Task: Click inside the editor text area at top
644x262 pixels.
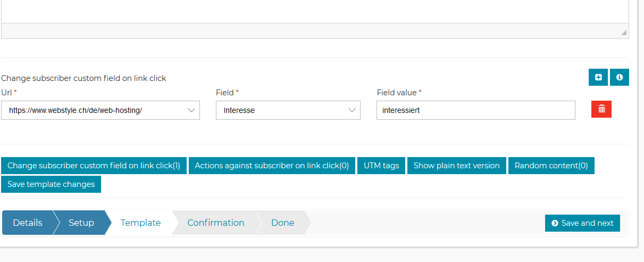Action: point(314,11)
